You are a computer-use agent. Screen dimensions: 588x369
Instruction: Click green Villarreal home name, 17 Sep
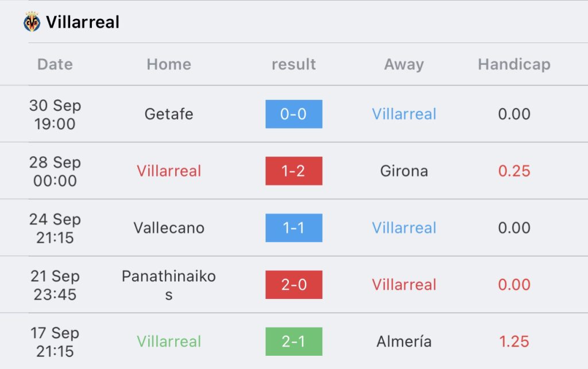pyautogui.click(x=169, y=341)
